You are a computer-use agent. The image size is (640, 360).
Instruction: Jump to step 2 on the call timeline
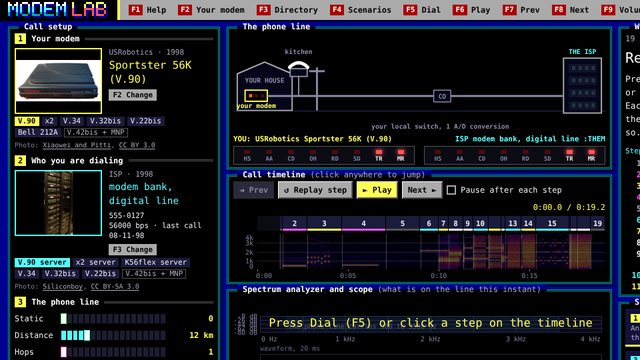point(294,224)
